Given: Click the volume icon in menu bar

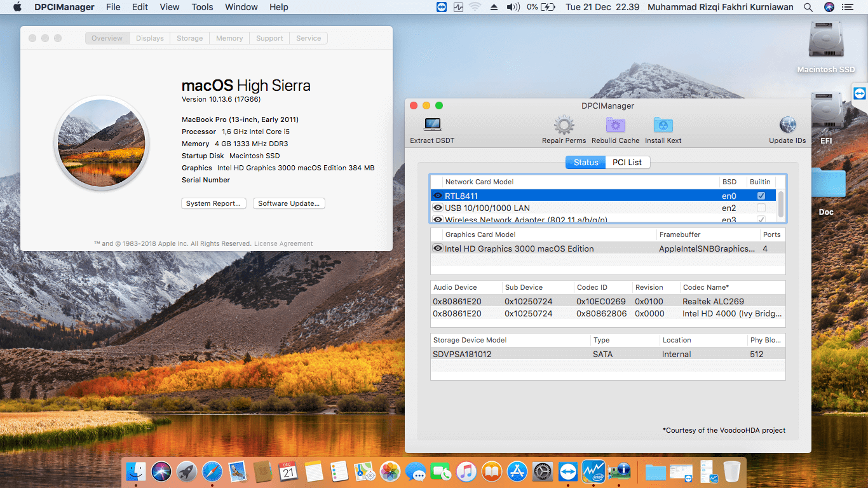Looking at the screenshot, I should [513, 7].
